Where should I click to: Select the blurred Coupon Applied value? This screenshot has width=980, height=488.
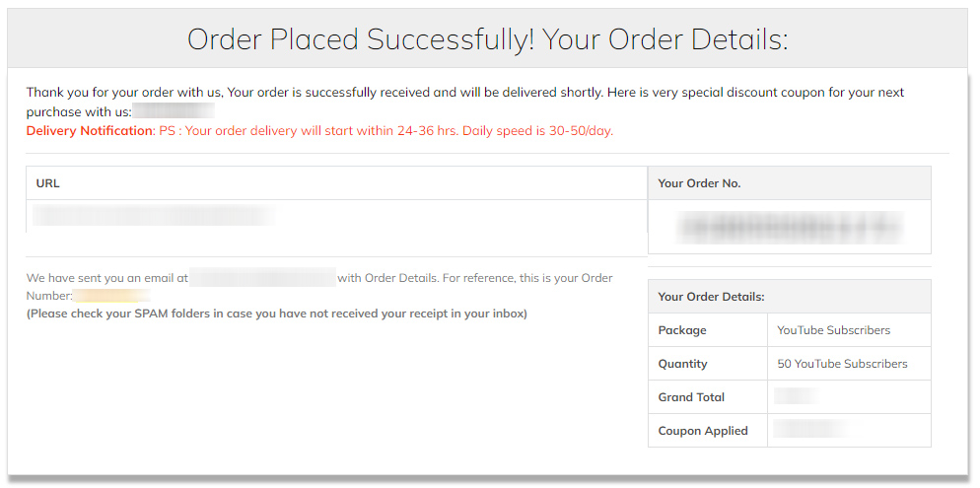coord(810,431)
